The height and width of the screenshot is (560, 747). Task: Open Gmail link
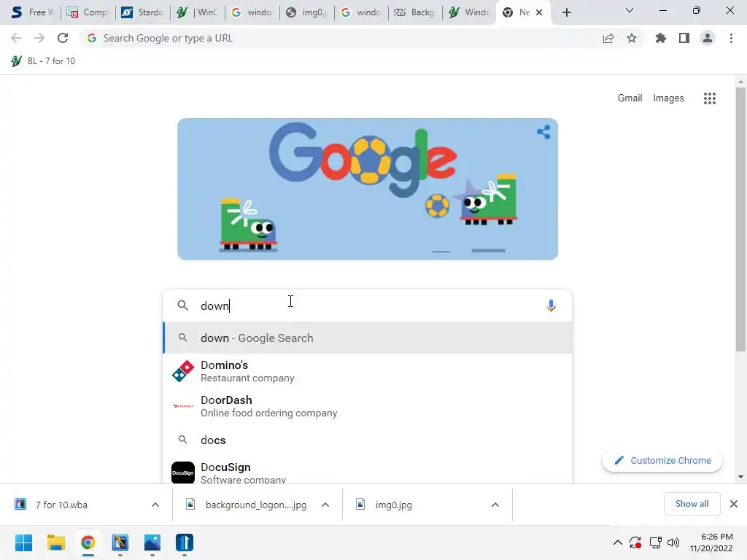(630, 98)
